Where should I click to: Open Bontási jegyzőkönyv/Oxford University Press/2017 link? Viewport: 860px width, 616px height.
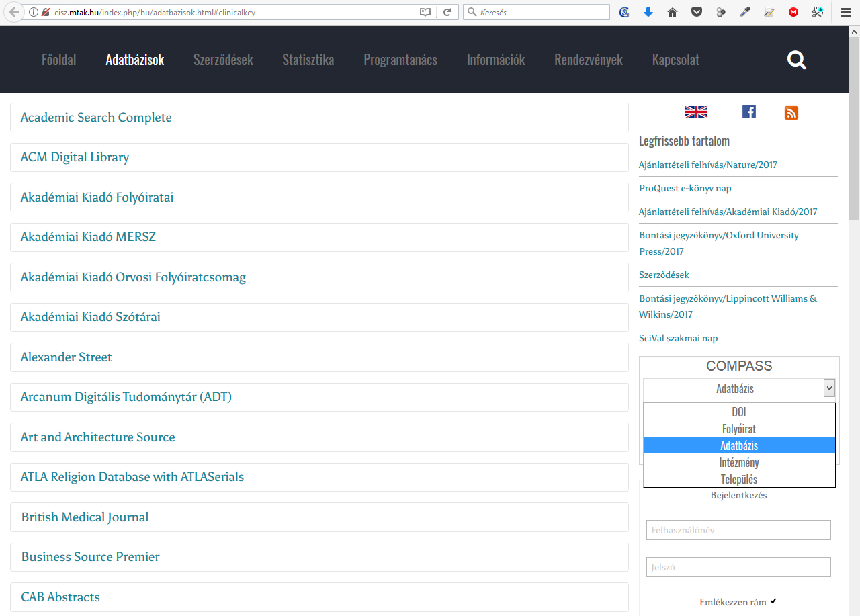pyautogui.click(x=719, y=243)
